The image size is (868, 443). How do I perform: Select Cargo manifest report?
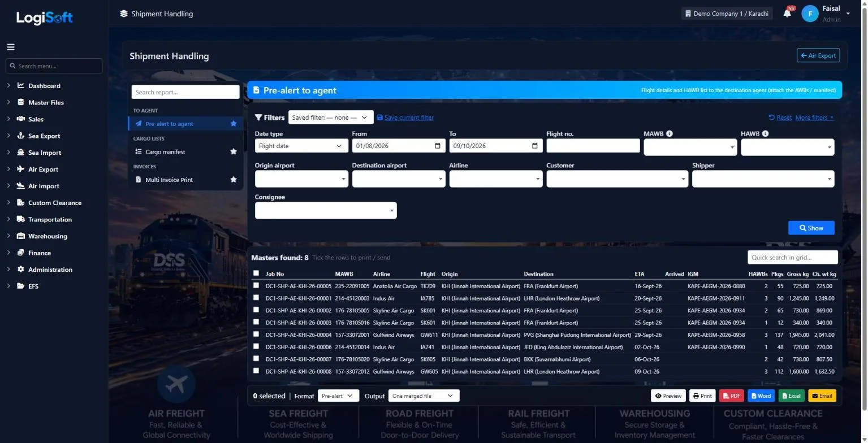pyautogui.click(x=185, y=151)
